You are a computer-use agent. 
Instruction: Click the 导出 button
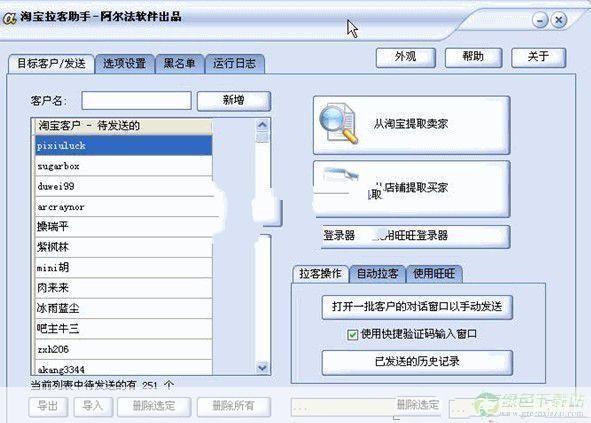[x=48, y=406]
